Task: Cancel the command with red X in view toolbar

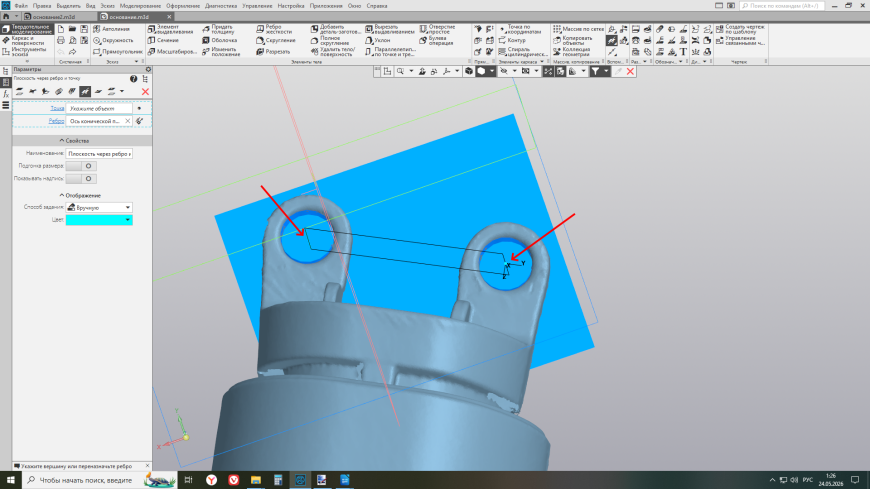Action: (630, 71)
